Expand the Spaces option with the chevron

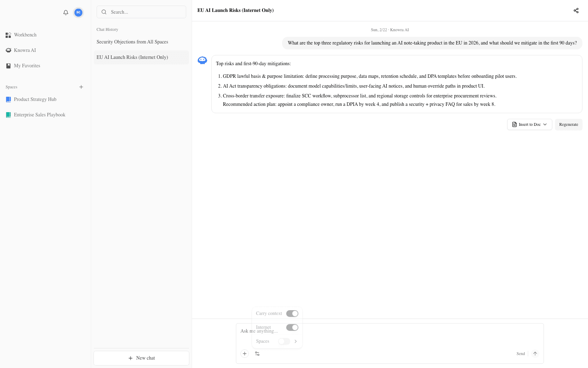295,341
